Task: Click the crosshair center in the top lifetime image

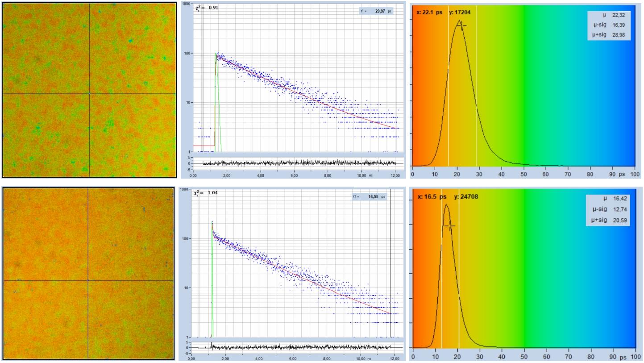Action: pos(89,93)
